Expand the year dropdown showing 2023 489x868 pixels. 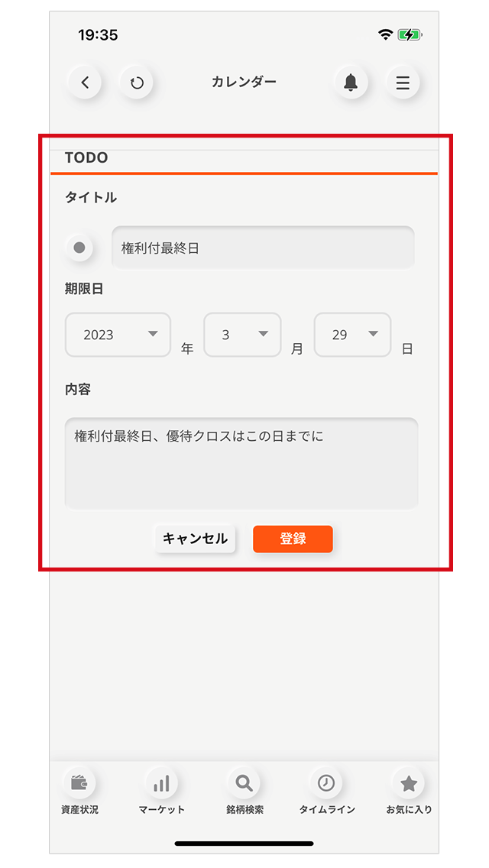[x=118, y=335]
